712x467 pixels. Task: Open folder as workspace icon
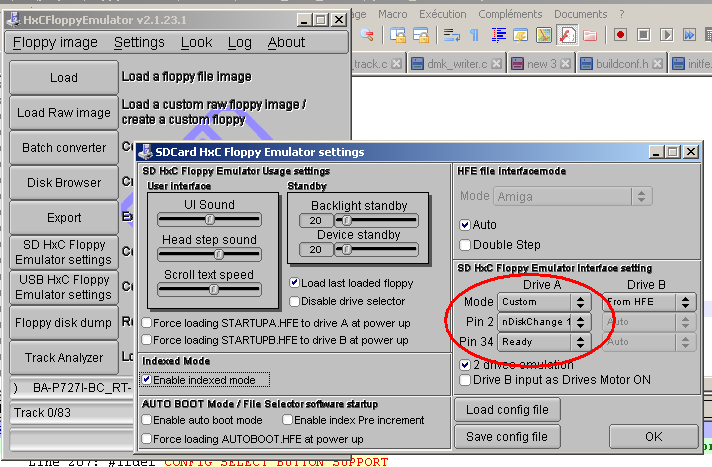590,35
